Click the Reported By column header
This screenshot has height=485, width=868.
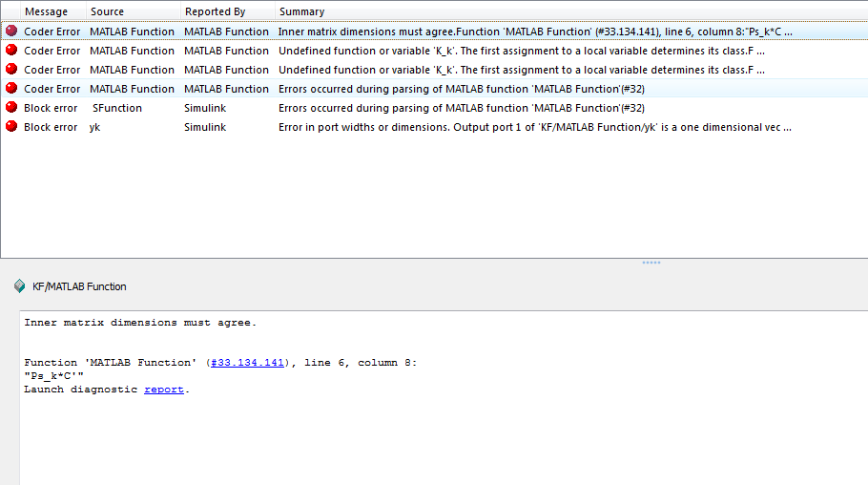point(215,11)
